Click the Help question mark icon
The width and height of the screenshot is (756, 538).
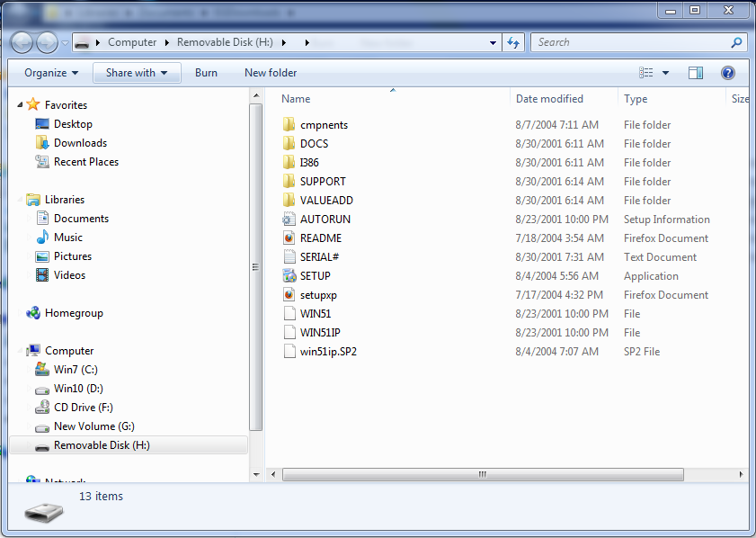pos(728,73)
